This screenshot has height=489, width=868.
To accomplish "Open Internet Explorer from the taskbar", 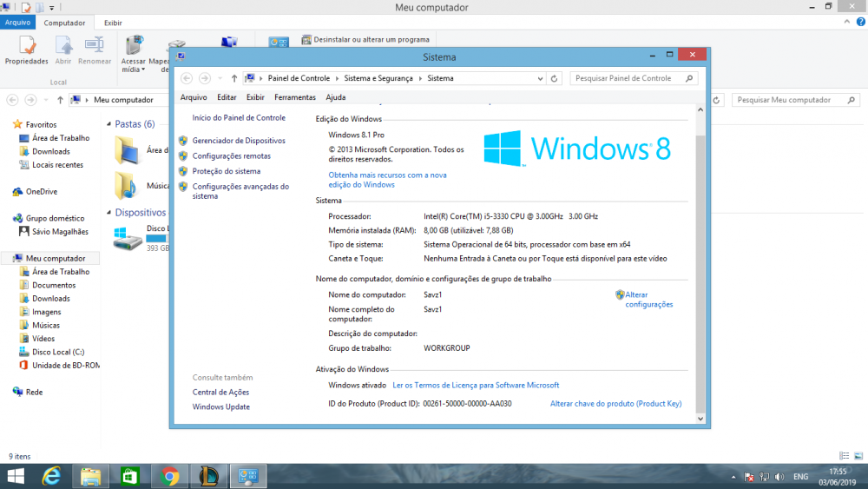I will (x=53, y=476).
